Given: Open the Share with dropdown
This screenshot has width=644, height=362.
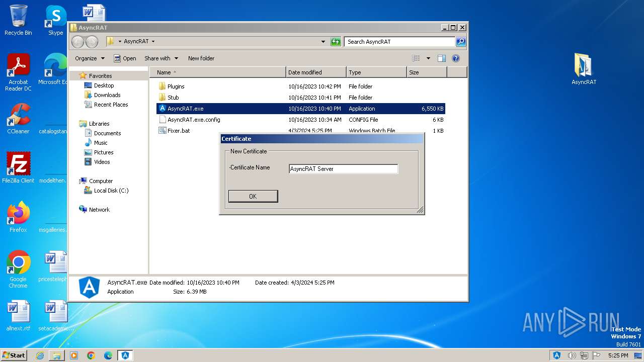Looking at the screenshot, I should pyautogui.click(x=161, y=58).
